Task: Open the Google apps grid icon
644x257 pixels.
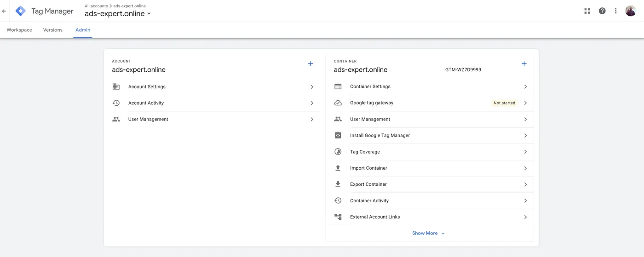Action: (587, 11)
